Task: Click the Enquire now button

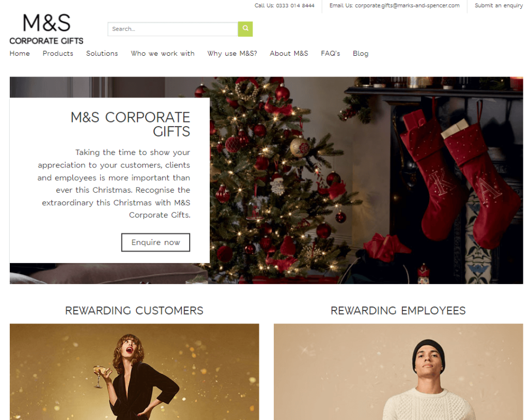Action: click(155, 242)
